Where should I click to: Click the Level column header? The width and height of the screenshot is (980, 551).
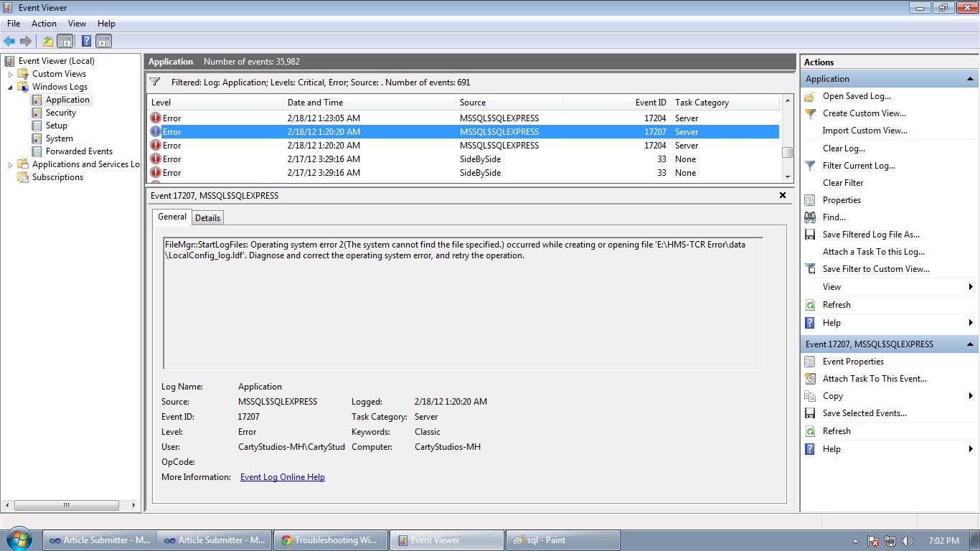pos(215,103)
